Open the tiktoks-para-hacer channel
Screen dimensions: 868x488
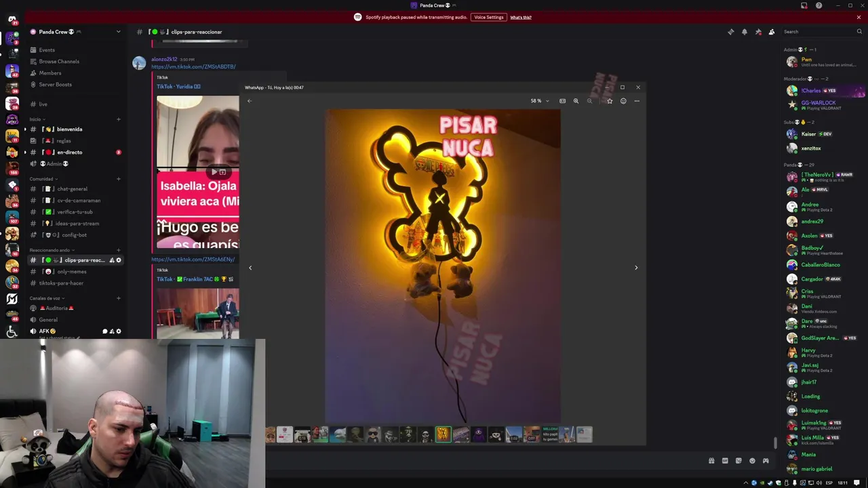(x=61, y=283)
